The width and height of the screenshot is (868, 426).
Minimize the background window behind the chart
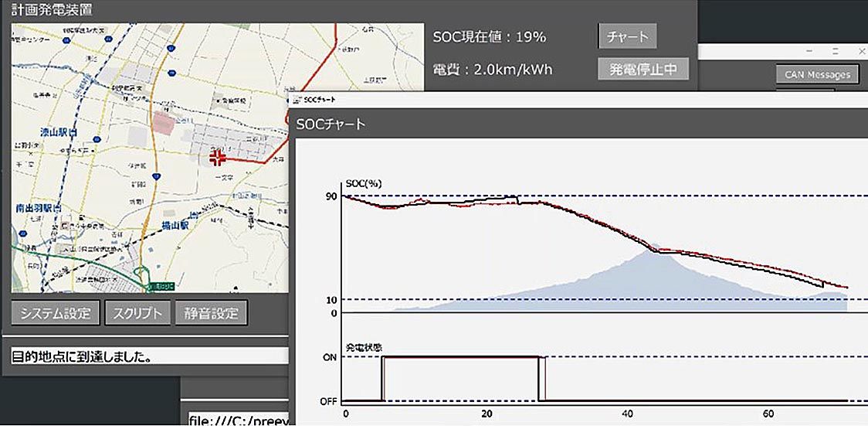click(810, 50)
